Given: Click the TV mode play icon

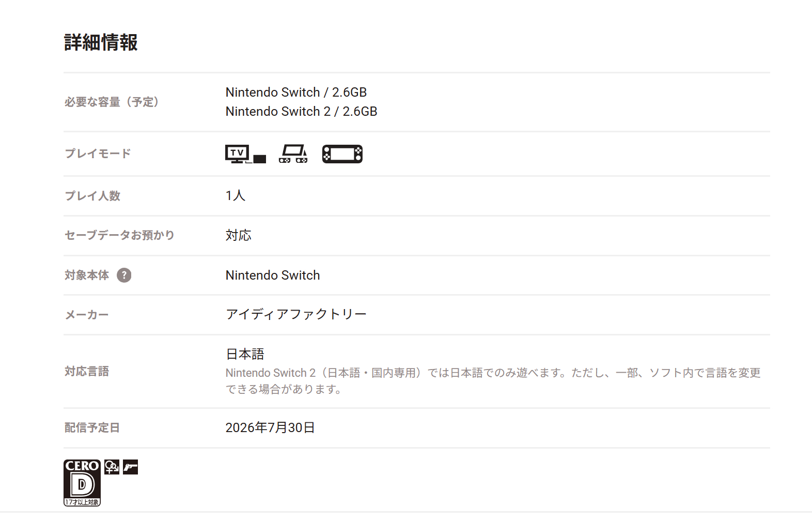Looking at the screenshot, I should (x=245, y=154).
